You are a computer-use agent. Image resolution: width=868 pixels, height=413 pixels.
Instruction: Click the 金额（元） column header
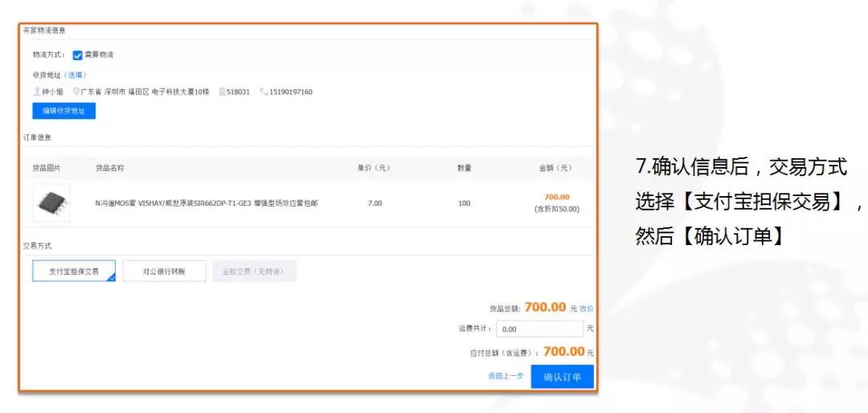click(555, 168)
